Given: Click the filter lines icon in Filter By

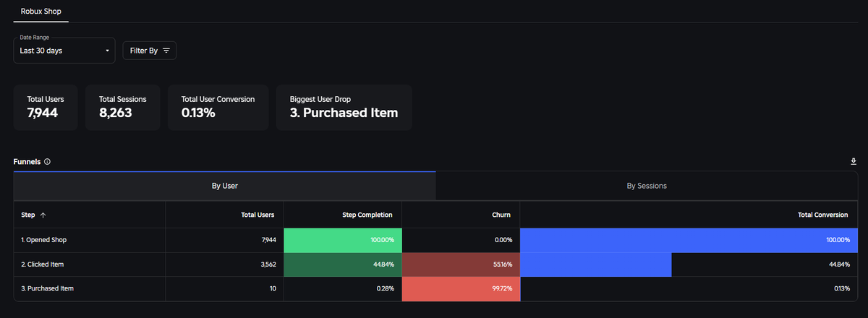Looking at the screenshot, I should point(166,51).
